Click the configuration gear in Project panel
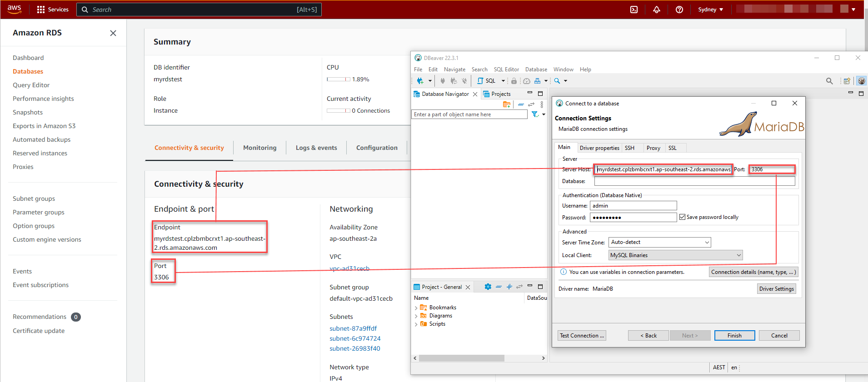868x382 pixels. point(488,287)
